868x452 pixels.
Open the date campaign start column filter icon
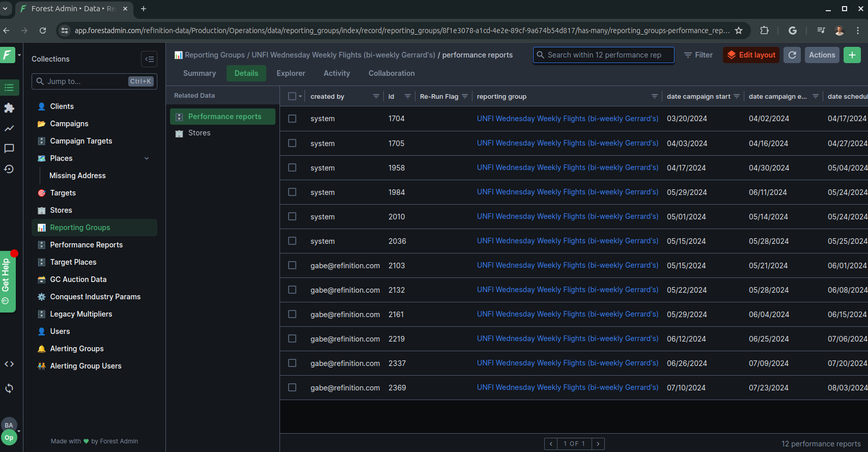[x=737, y=96]
